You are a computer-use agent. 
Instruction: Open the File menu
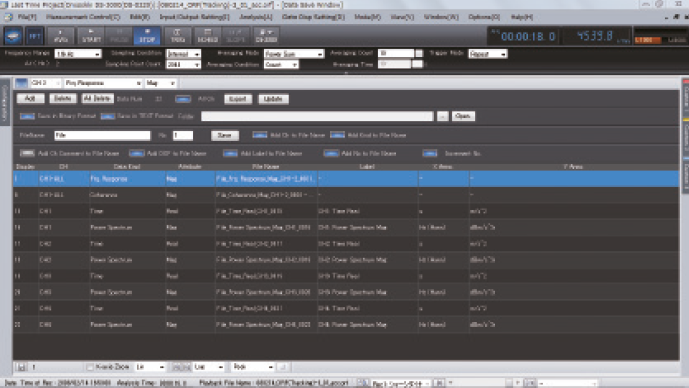(x=27, y=17)
